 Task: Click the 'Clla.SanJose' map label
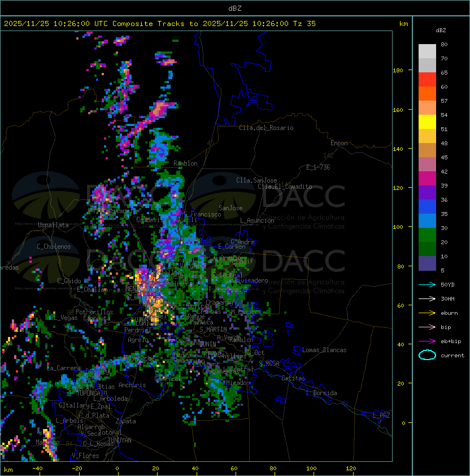256,180
